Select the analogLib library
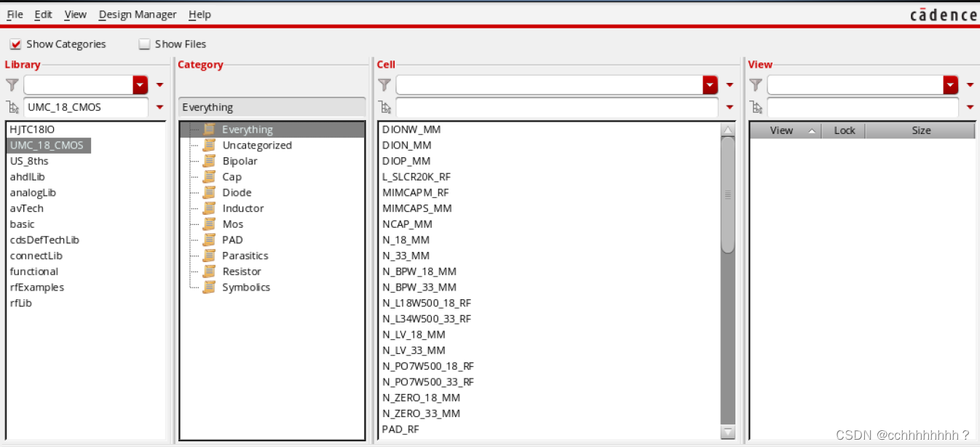Viewport: 980px width, 447px height. (x=33, y=193)
